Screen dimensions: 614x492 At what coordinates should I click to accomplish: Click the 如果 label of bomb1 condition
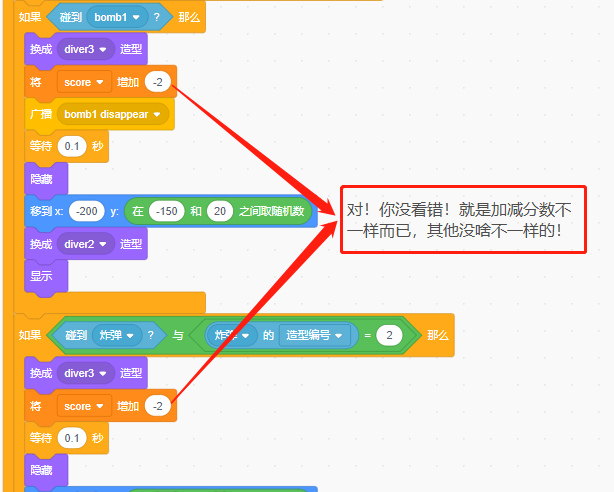30,17
